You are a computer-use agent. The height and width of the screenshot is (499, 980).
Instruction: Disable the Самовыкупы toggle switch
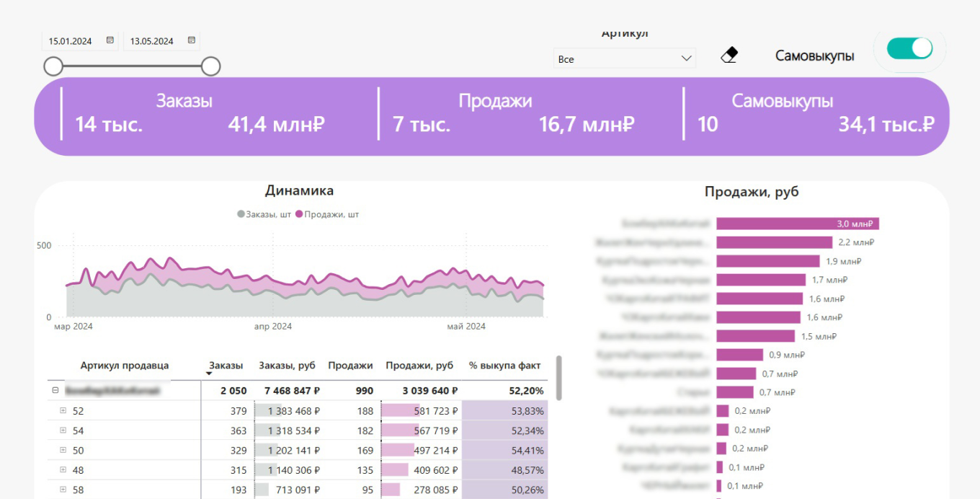(x=909, y=48)
